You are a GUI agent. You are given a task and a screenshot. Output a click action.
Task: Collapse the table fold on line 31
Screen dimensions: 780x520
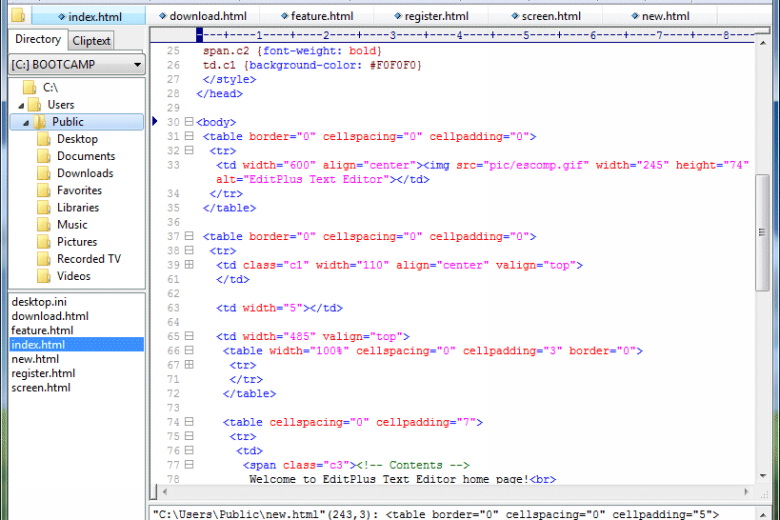coord(189,136)
